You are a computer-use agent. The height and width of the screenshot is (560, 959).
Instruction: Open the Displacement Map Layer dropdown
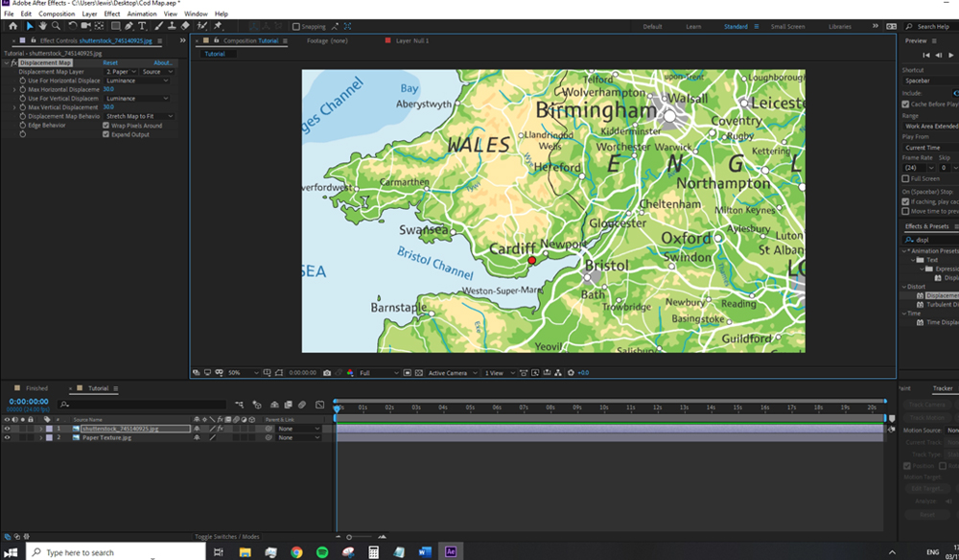click(121, 72)
